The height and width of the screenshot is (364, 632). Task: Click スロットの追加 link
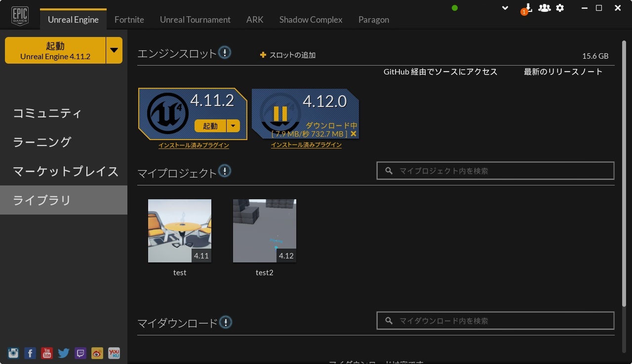[292, 55]
